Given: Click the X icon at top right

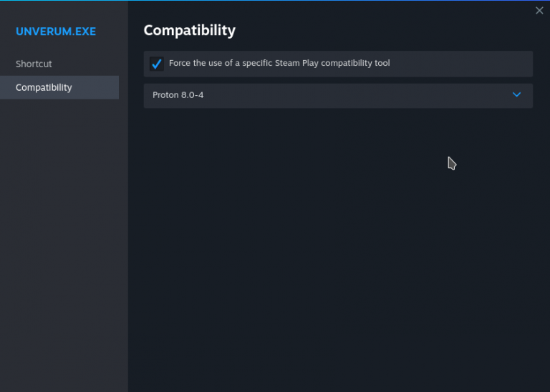Looking at the screenshot, I should click(539, 11).
